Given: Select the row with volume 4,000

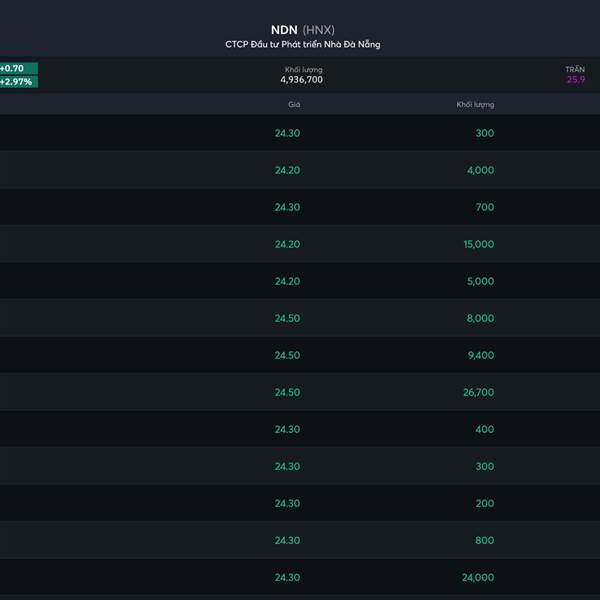Looking at the screenshot, I should click(x=300, y=170).
